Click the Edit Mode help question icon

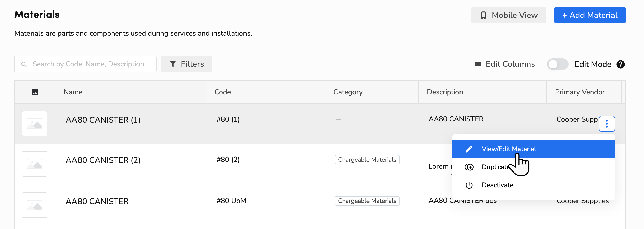(620, 64)
